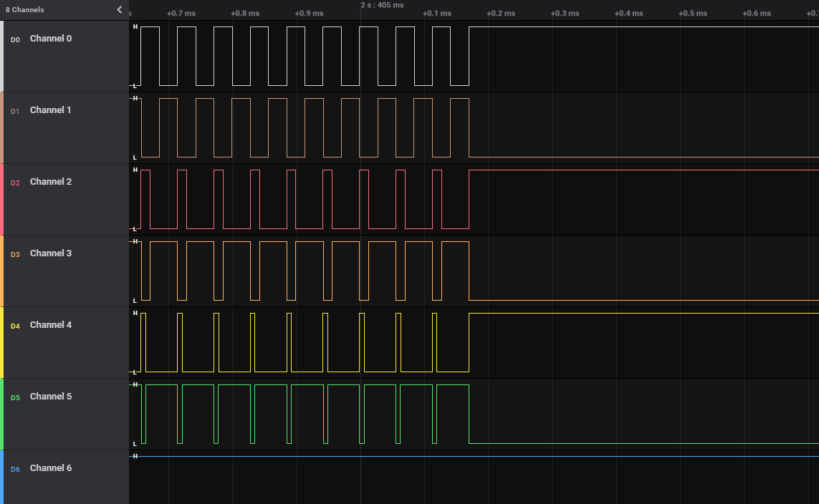Click the long low segment of Channel 3 waveform
This screenshot has width=819, height=504.
[x=644, y=300]
